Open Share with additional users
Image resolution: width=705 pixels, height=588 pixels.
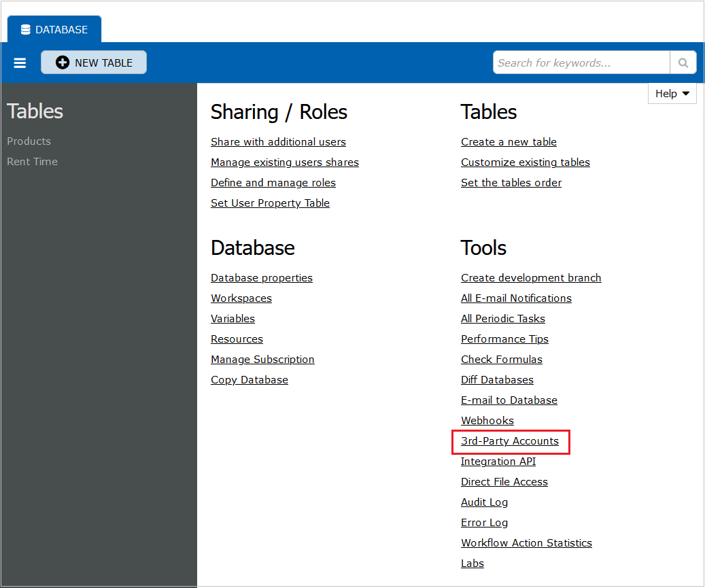(278, 142)
